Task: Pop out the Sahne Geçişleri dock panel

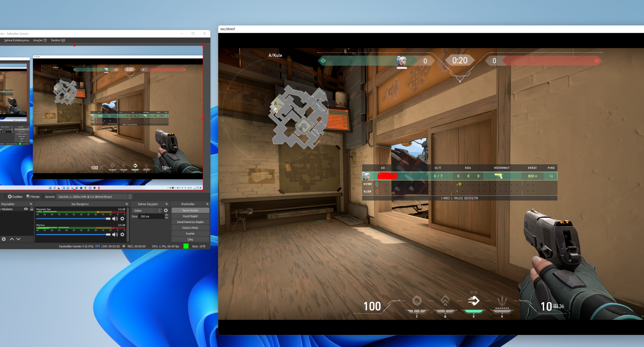Action: tap(166, 204)
